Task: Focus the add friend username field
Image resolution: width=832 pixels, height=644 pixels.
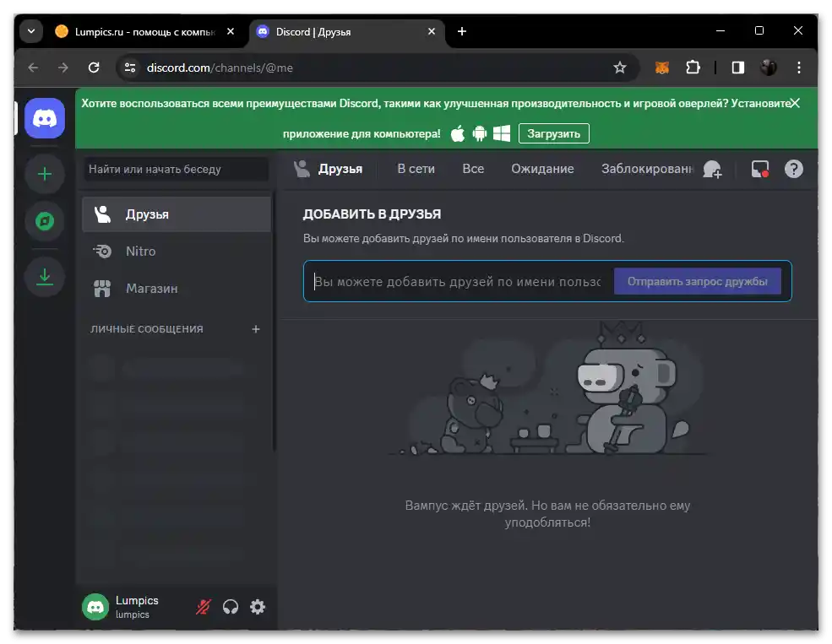Action: click(x=457, y=281)
